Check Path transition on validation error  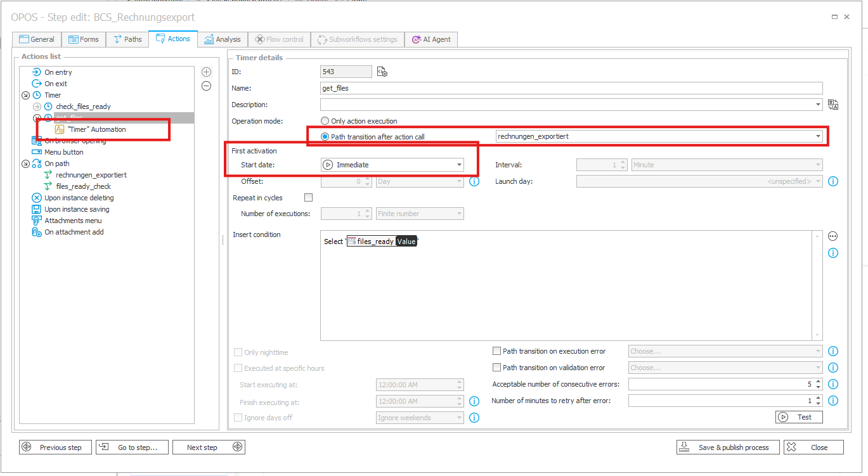pos(497,368)
